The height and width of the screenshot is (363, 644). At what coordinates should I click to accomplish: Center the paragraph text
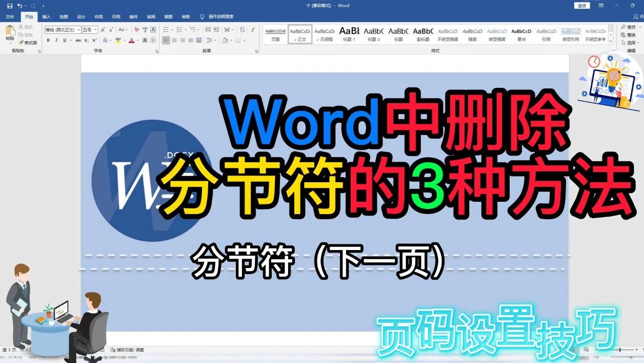174,41
